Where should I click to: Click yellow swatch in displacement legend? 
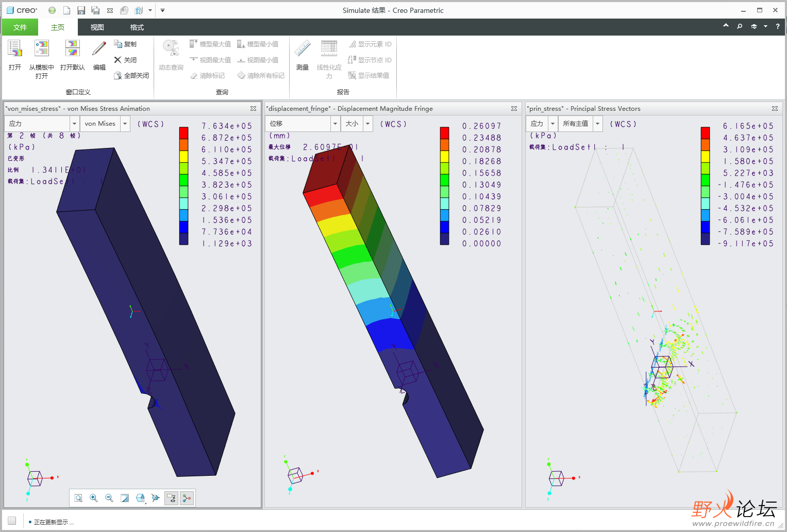[445, 156]
